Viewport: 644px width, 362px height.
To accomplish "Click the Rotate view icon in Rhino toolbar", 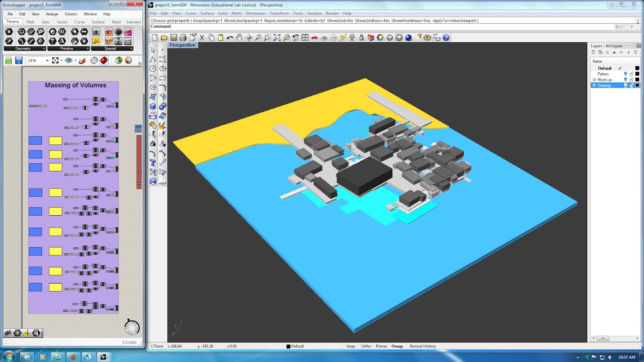I will (x=248, y=37).
